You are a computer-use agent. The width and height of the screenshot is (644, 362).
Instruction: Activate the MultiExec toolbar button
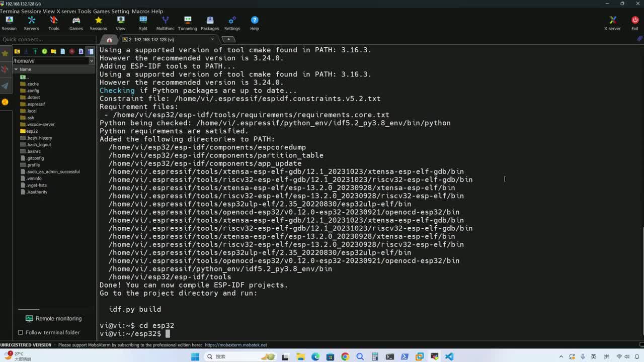165,23
